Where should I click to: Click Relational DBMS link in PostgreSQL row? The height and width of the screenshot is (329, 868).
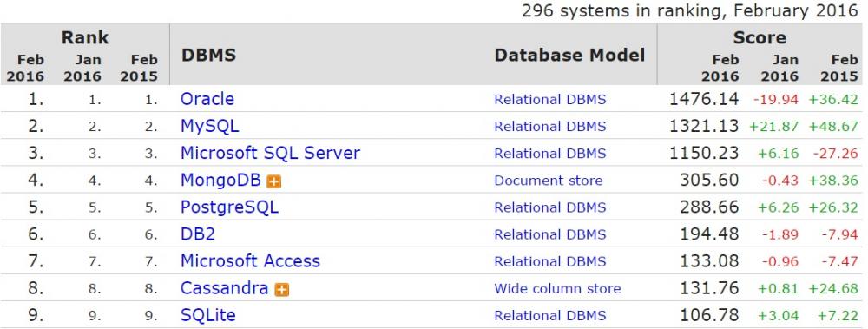point(550,207)
